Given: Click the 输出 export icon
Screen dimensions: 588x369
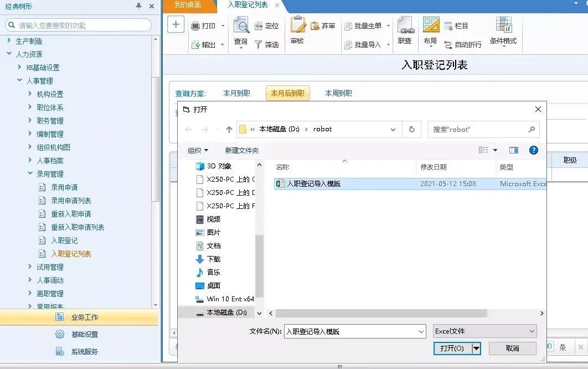Looking at the screenshot, I should pyautogui.click(x=195, y=45).
